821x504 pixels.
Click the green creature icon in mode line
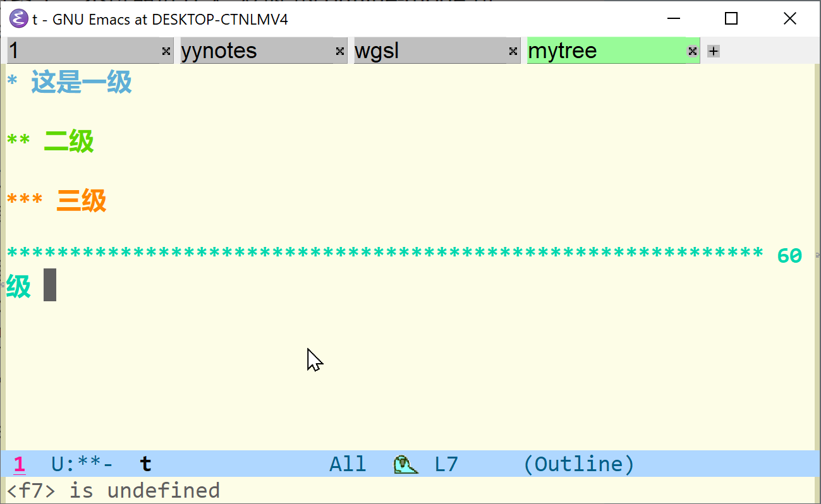tap(405, 465)
